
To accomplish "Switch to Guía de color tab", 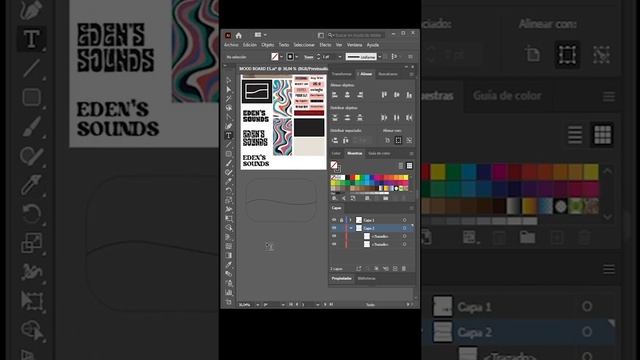I will tap(379, 153).
